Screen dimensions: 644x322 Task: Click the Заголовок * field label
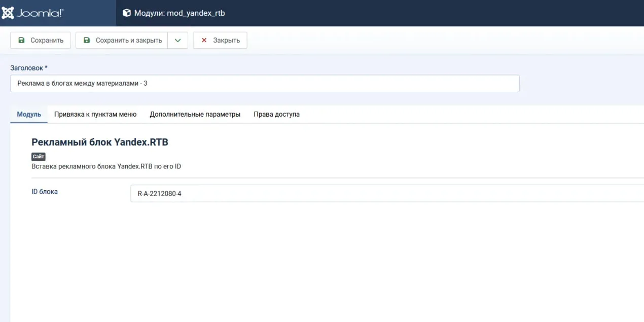[29, 68]
